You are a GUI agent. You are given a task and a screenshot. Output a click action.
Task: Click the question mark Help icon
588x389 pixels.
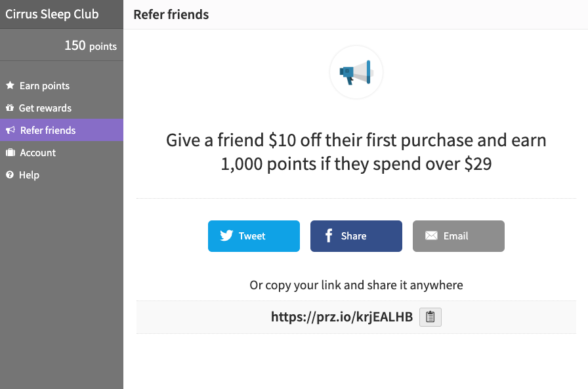click(x=10, y=174)
